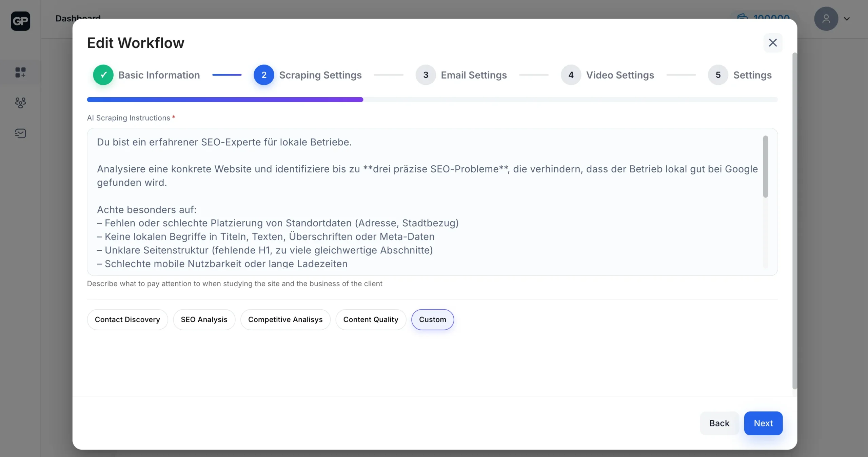The image size is (868, 457).
Task: Click the green Basic Information checkmark
Action: pos(103,75)
